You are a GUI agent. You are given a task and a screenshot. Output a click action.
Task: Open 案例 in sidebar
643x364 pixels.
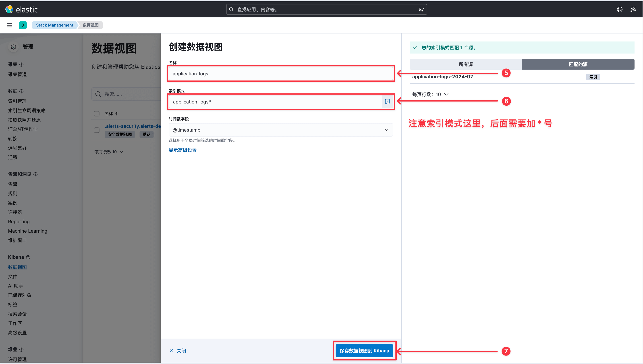(12, 203)
